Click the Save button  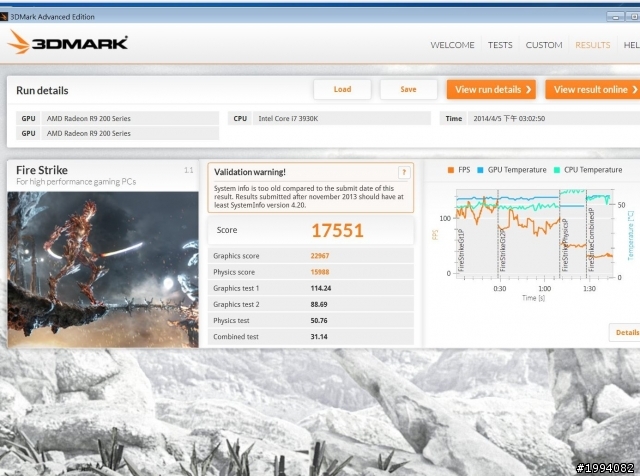(x=408, y=89)
